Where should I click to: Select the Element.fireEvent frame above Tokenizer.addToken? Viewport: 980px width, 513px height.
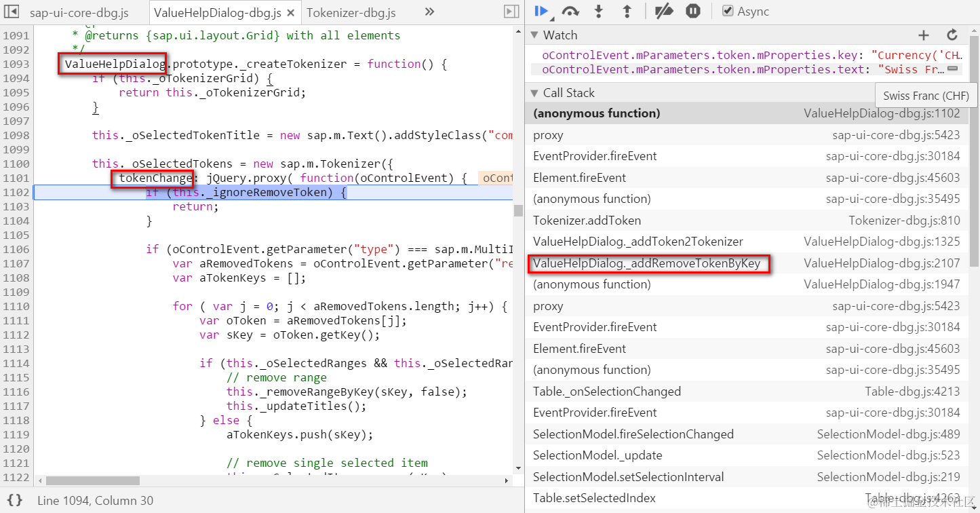coord(747,178)
